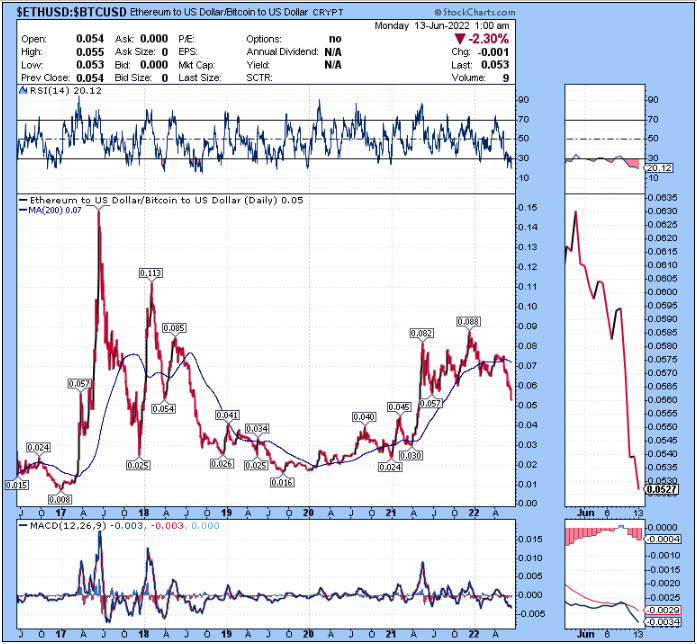
Task: Click the 0.045 peak price label
Action: (399, 407)
